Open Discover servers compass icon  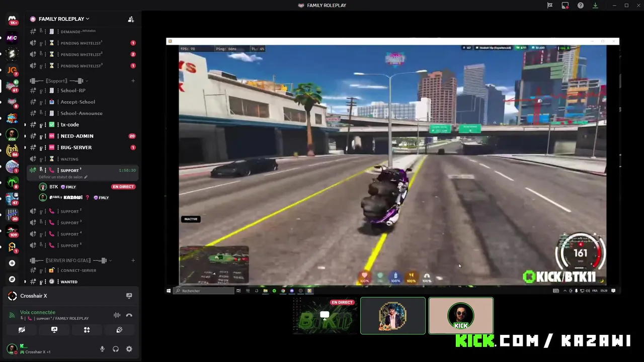[12, 279]
